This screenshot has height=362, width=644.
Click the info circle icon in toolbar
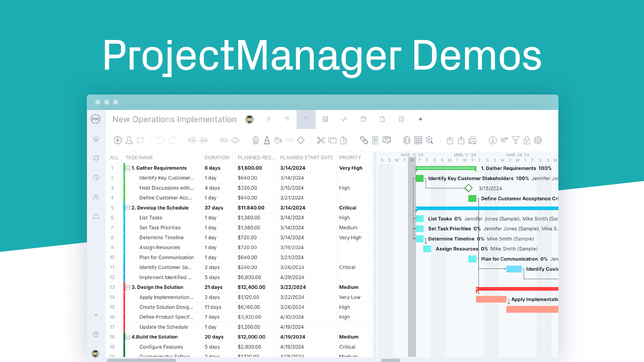(493, 140)
